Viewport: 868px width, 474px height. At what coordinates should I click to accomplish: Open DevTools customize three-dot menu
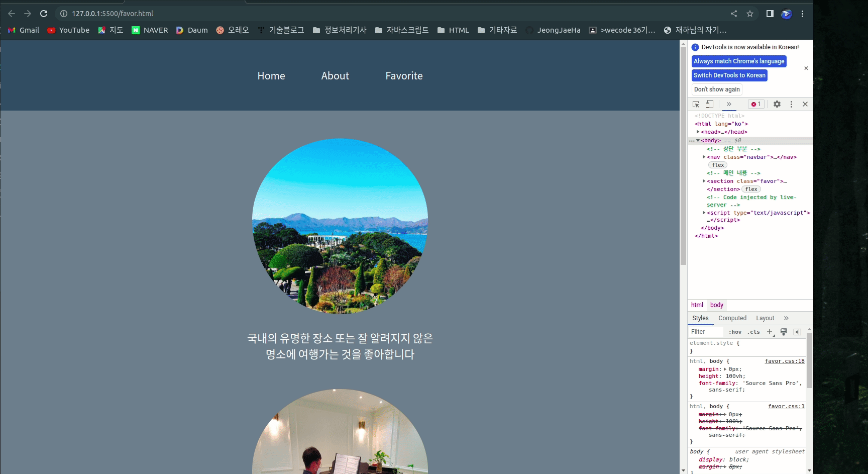pyautogui.click(x=791, y=104)
